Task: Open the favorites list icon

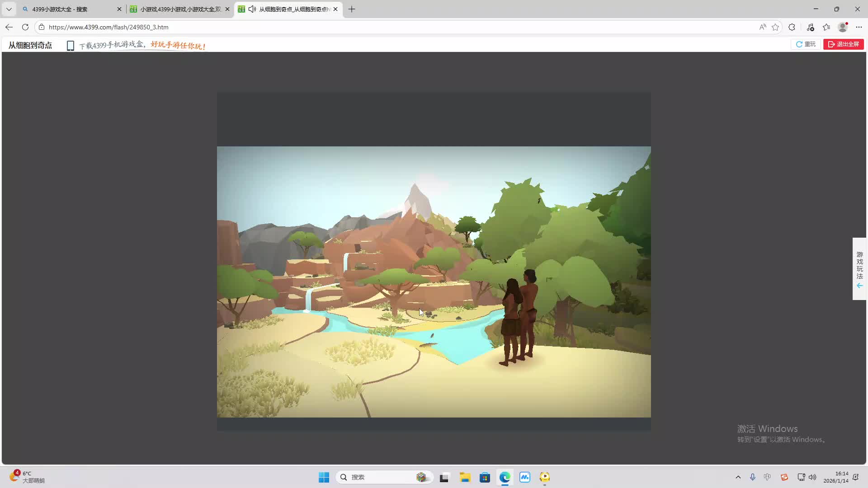Action: [x=826, y=27]
